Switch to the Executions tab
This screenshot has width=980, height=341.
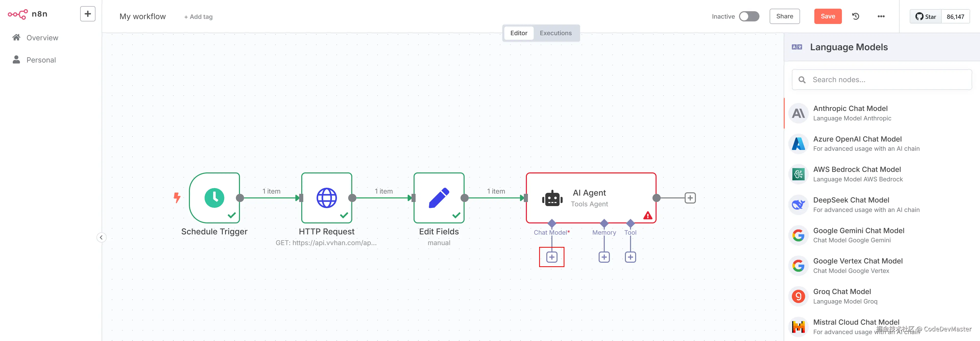(x=555, y=33)
